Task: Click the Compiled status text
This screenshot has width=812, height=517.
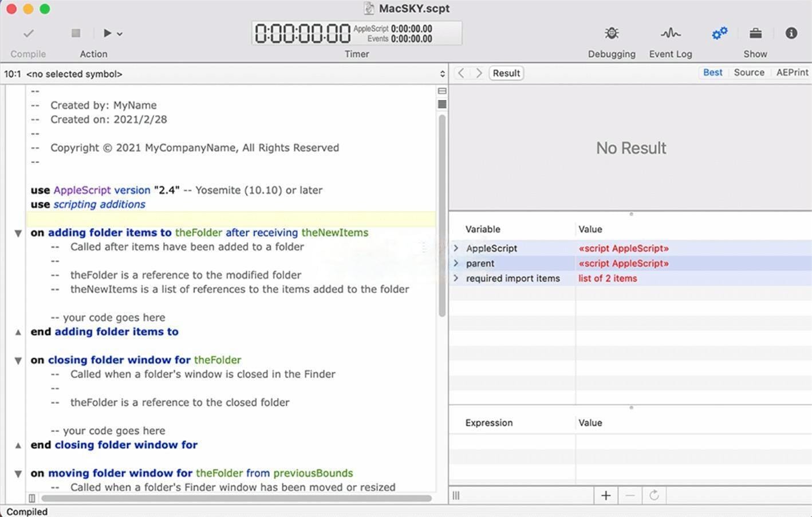Action: point(27,512)
